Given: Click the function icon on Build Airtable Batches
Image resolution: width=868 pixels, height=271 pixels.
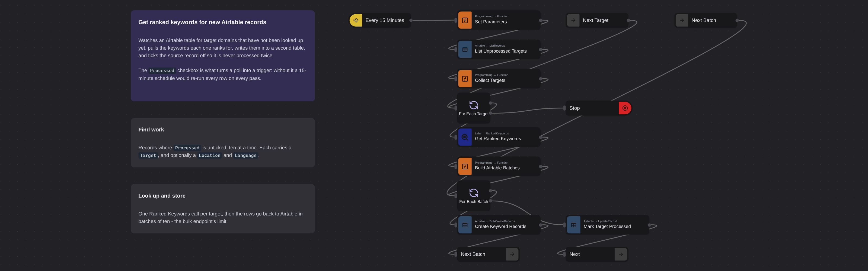Looking at the screenshot, I should click(x=465, y=166).
